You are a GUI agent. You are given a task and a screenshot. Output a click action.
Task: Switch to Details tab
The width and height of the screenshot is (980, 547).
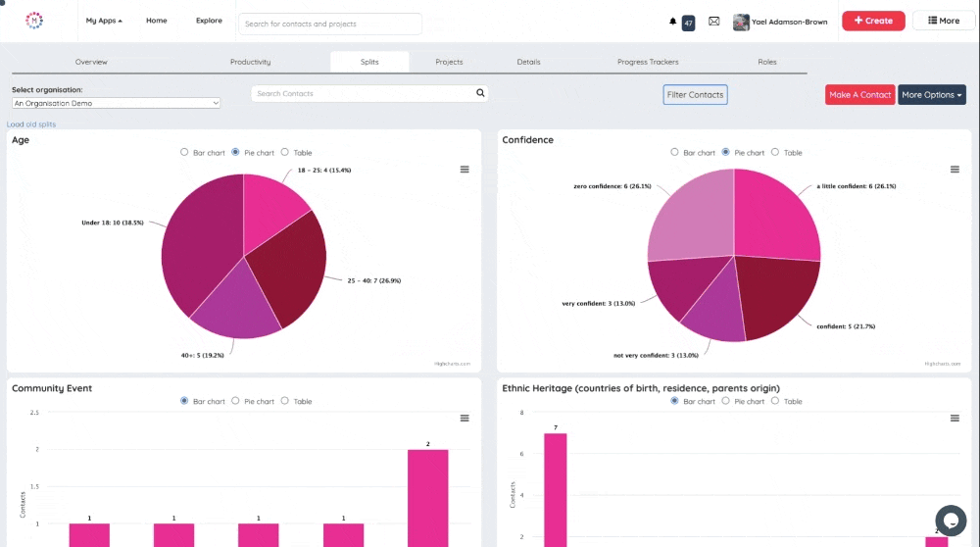(x=528, y=62)
